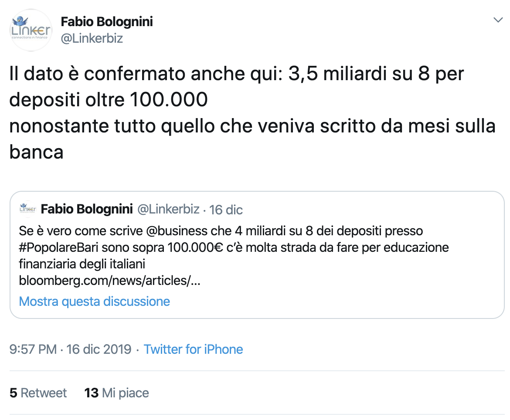The height and width of the screenshot is (420, 510).
Task: Click the 9:57 PM 16 dic 2019 timestamp
Action: click(70, 349)
